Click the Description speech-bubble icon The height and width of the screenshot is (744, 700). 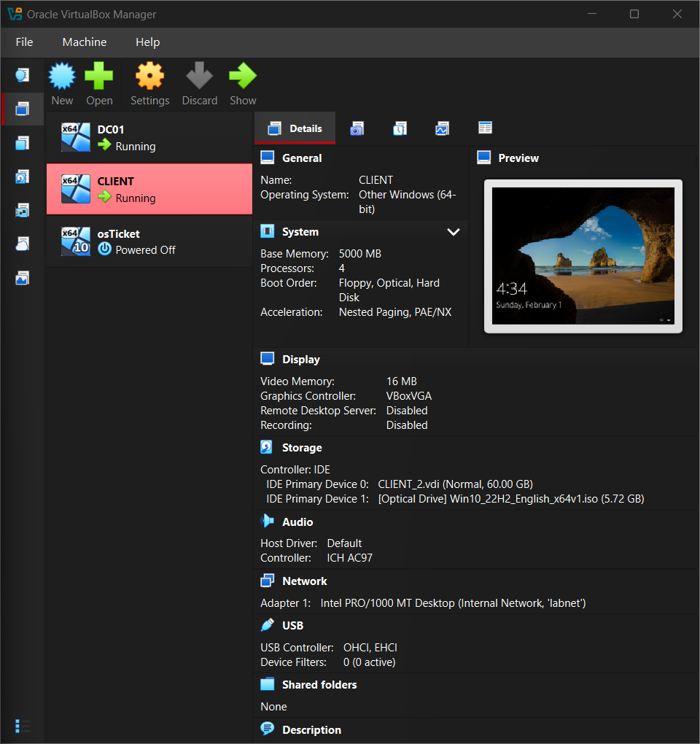268,729
